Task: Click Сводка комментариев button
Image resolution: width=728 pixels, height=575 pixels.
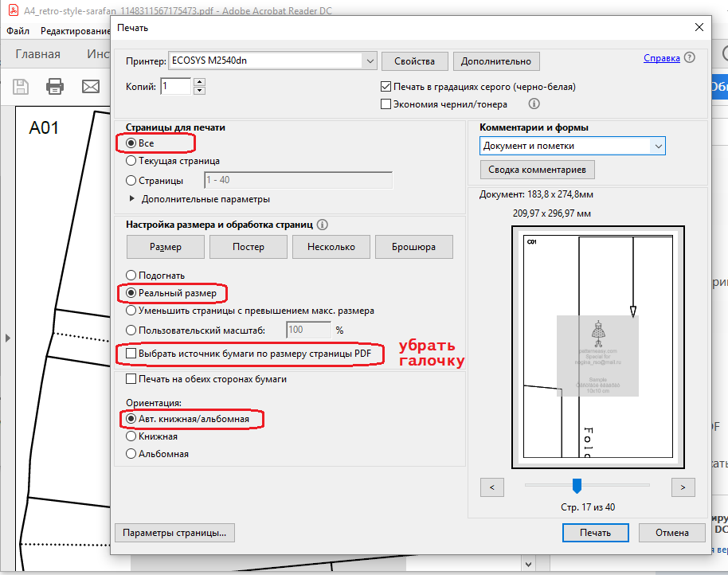Action: click(x=537, y=170)
